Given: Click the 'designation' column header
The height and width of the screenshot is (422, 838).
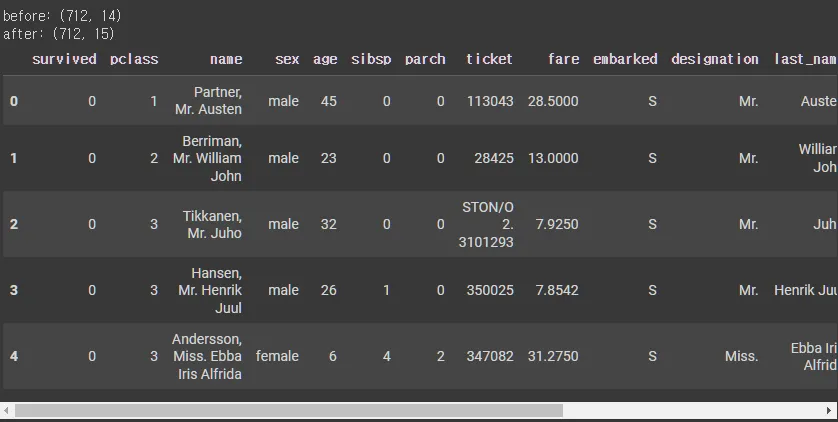Looking at the screenshot, I should 715,59.
